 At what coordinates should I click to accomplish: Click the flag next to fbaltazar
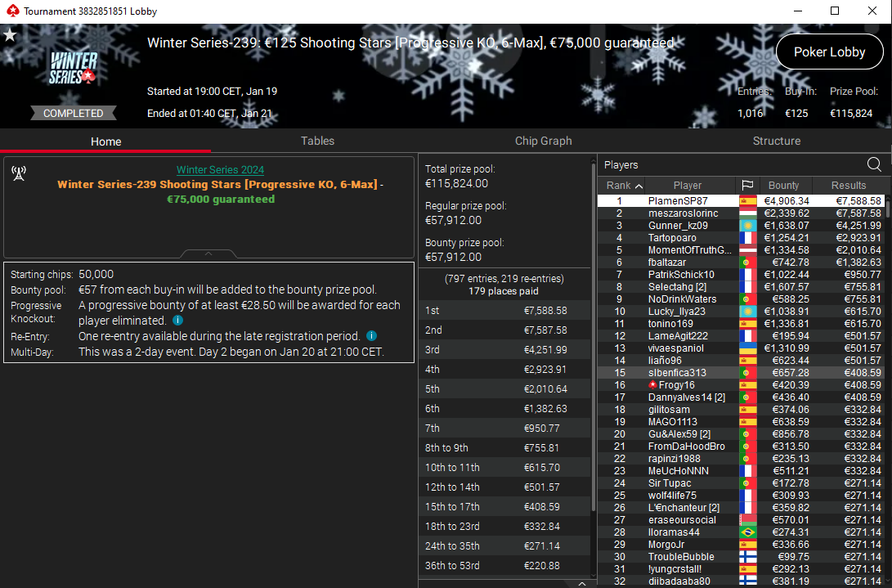747,263
